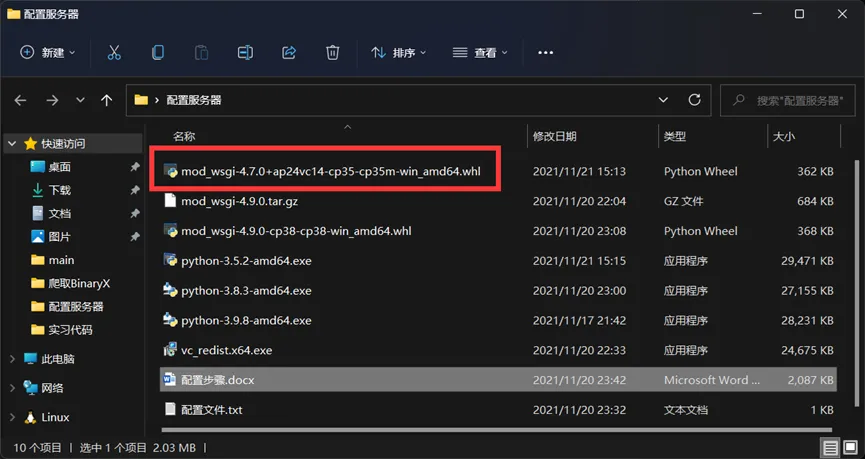Click the search box 搜索"配置服务器"
The width and height of the screenshot is (865, 459).
[788, 100]
